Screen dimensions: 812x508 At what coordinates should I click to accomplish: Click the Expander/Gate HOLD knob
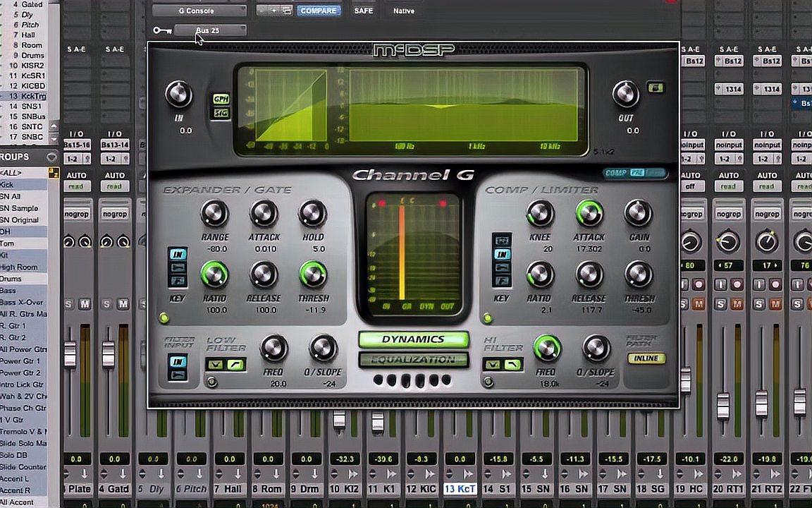313,214
